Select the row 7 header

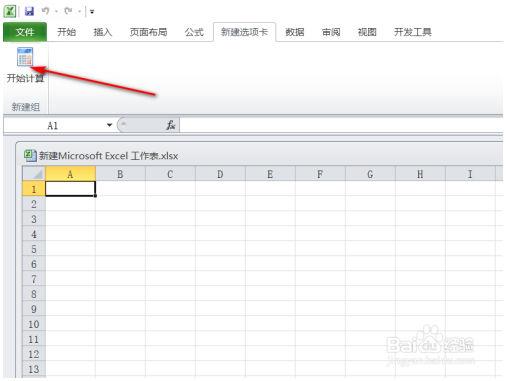click(34, 279)
